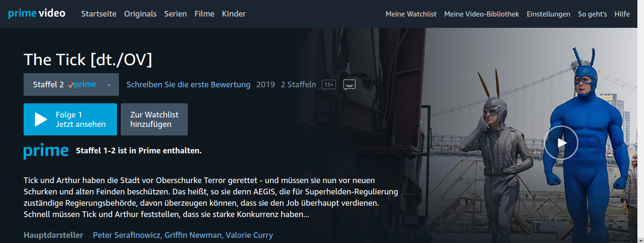Click the white play triangle in Folge 1 button
The width and height of the screenshot is (644, 243).
click(x=41, y=119)
